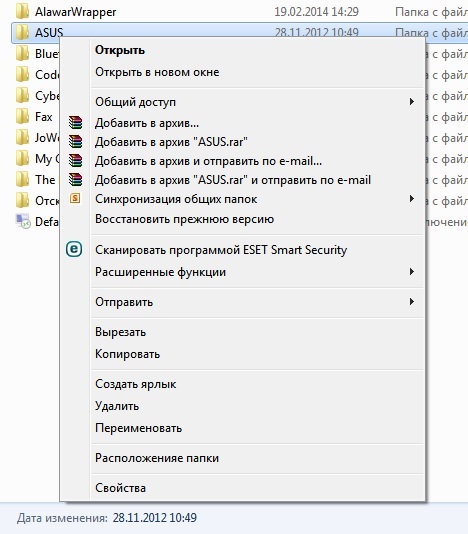Click "Папка с файл" type of AlawarWrapper
This screenshot has height=534, width=468.
431,12
